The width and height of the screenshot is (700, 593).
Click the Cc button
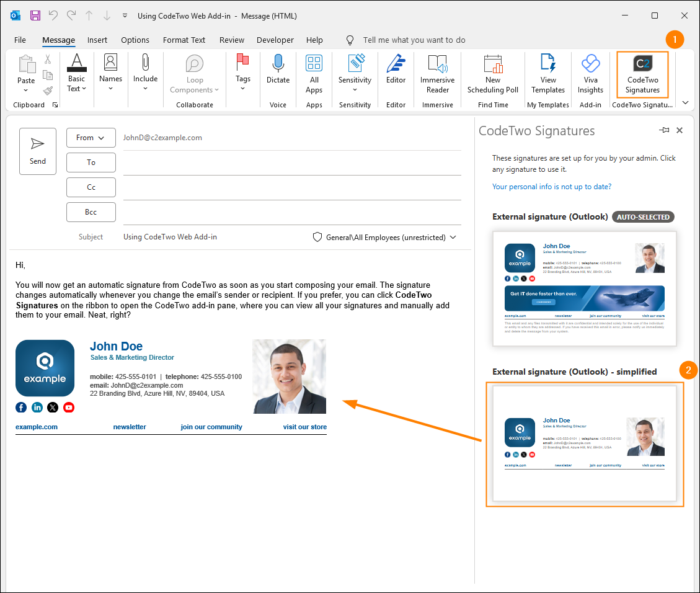pos(91,187)
